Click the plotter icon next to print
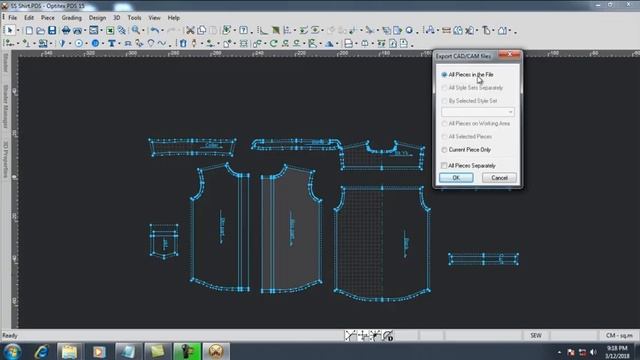 [77, 30]
